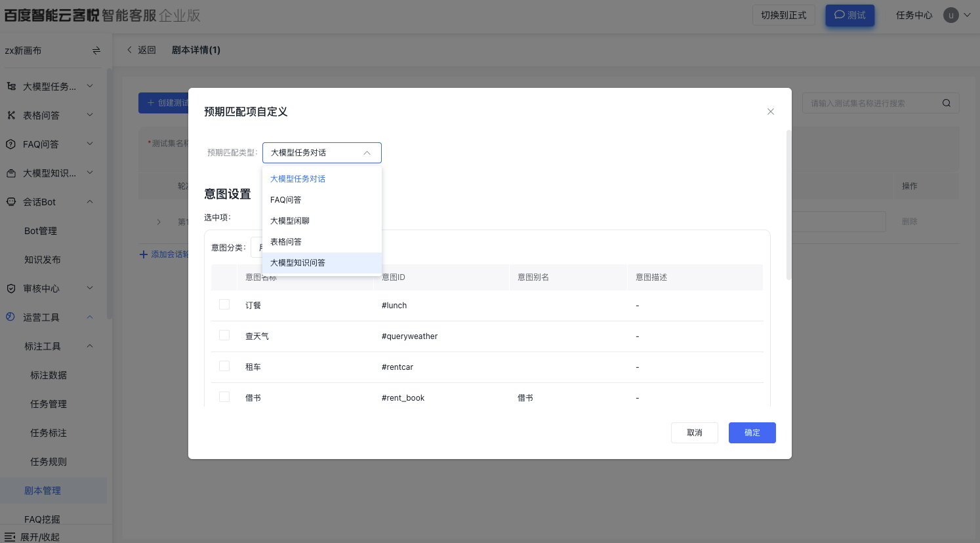Click the 删除 link in the table row
Image resolution: width=980 pixels, height=543 pixels.
point(910,222)
